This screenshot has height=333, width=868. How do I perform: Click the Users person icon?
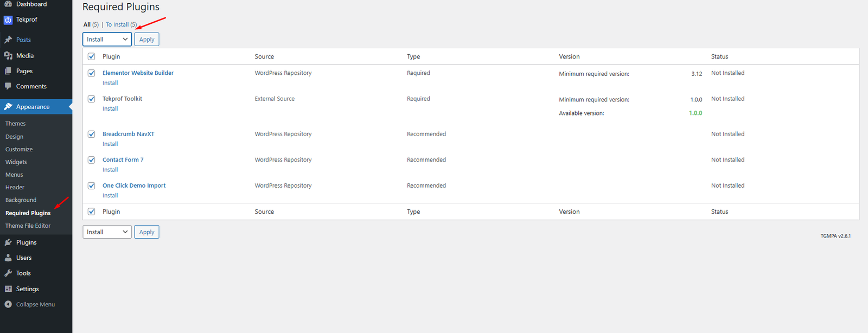coord(8,258)
